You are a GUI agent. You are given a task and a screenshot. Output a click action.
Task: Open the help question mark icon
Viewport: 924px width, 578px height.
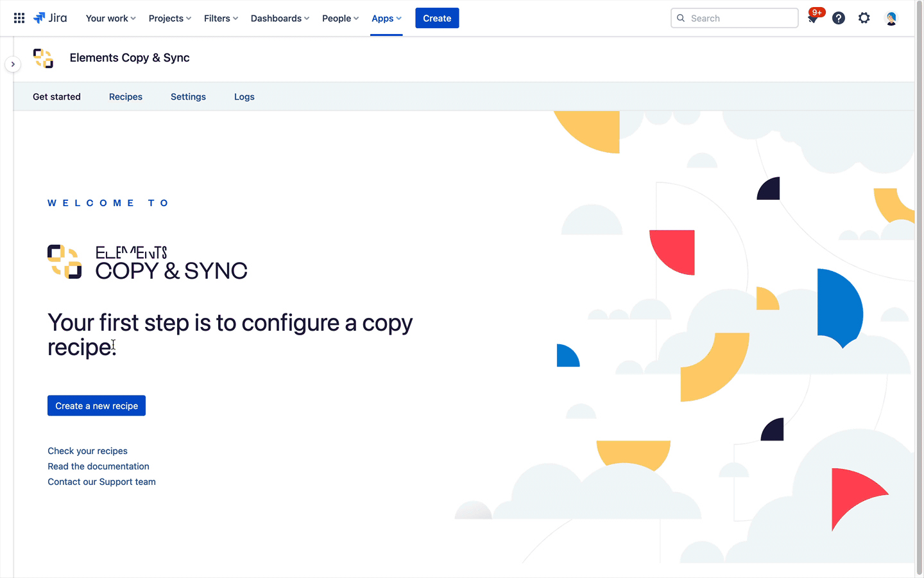[839, 18]
